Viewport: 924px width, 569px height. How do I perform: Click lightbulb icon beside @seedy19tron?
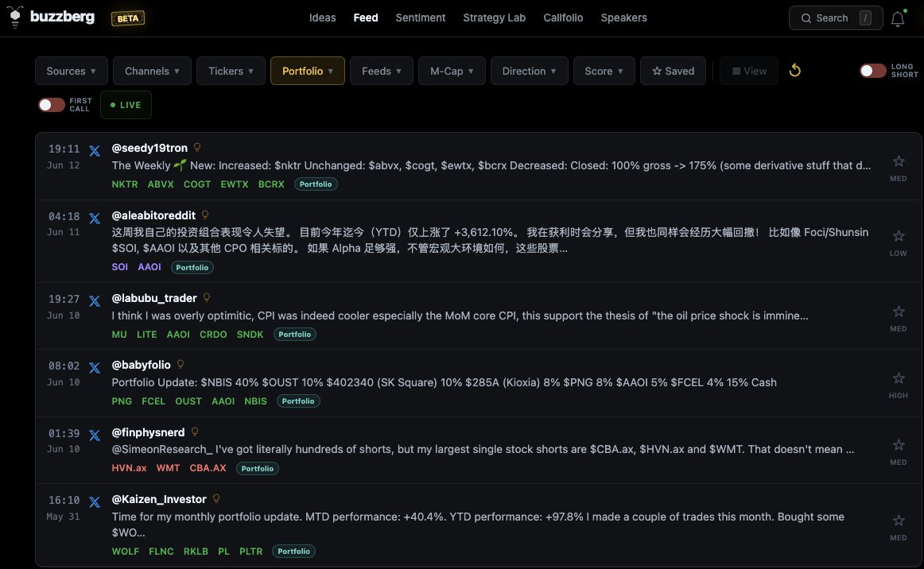[x=197, y=147]
